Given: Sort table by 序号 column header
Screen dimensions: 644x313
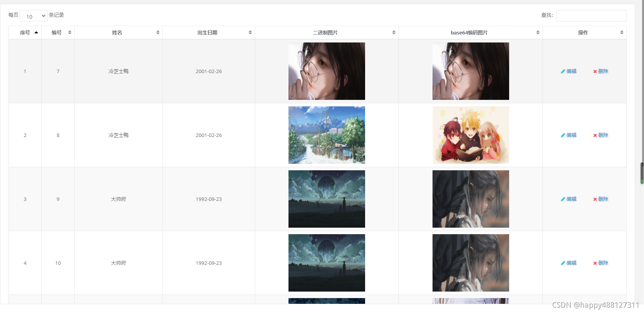Looking at the screenshot, I should [25, 33].
